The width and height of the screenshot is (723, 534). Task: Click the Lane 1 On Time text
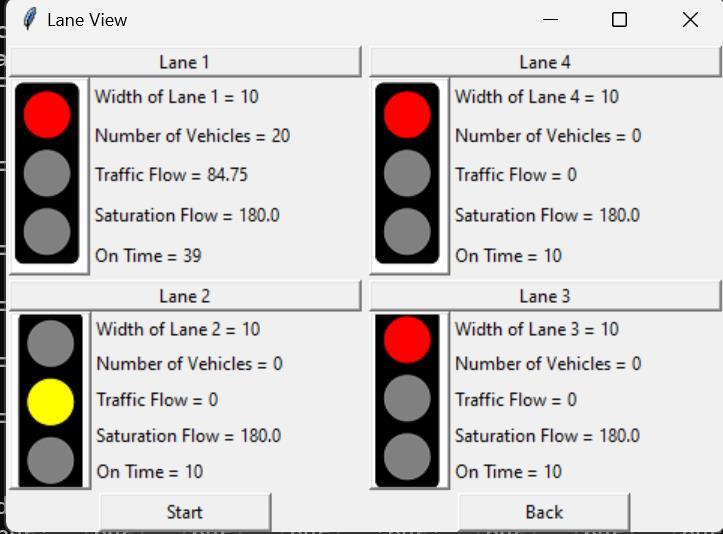coord(148,256)
